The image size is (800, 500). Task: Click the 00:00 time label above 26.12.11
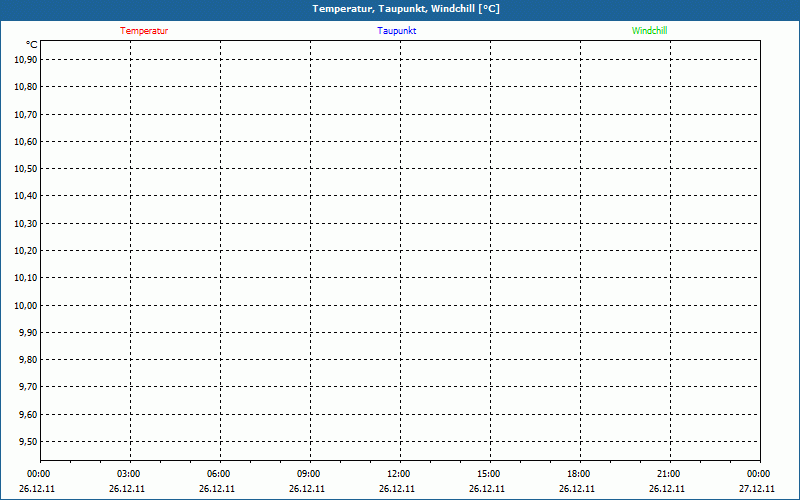(38, 474)
